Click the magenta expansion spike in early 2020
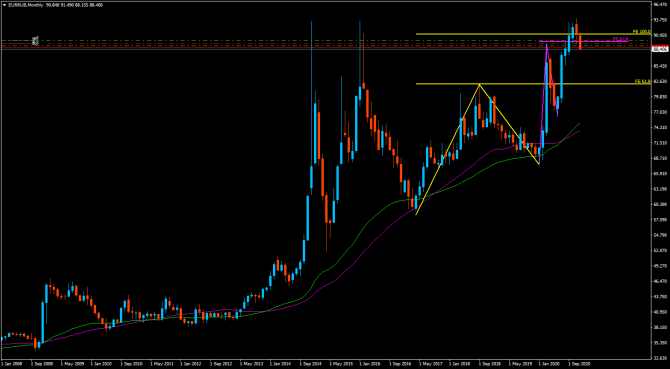The height and width of the screenshot is (369, 670). click(547, 44)
